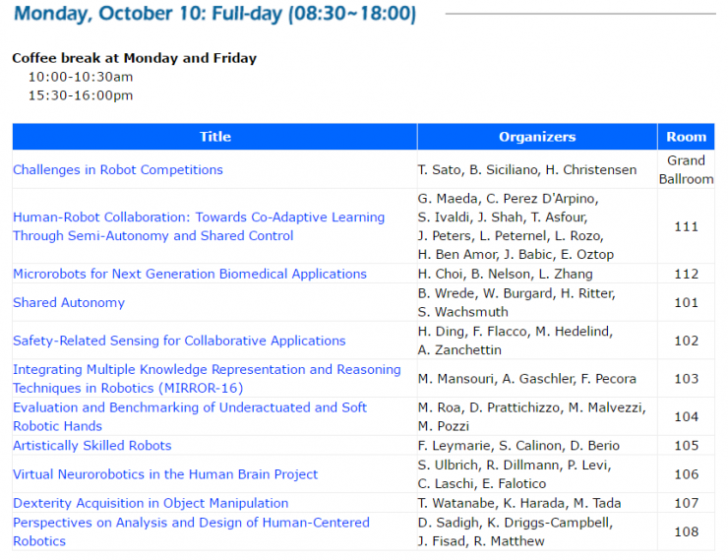Open the Artistically Skilled Robots link
This screenshot has height=560, width=728.
[92, 446]
